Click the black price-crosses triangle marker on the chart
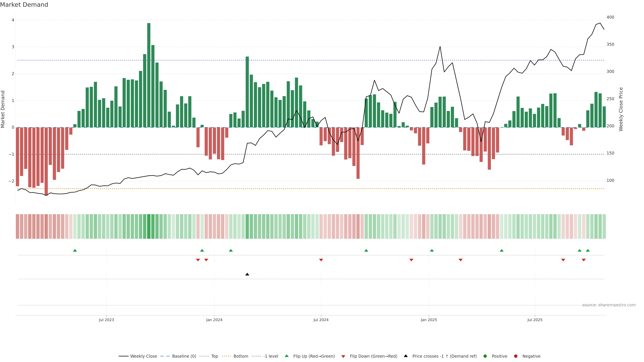 point(247,274)
